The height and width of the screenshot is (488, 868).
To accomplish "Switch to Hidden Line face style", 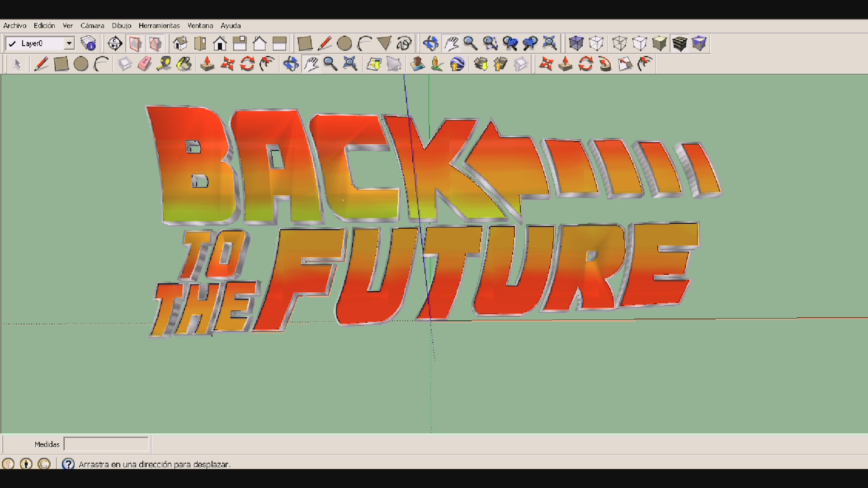I will click(x=640, y=43).
